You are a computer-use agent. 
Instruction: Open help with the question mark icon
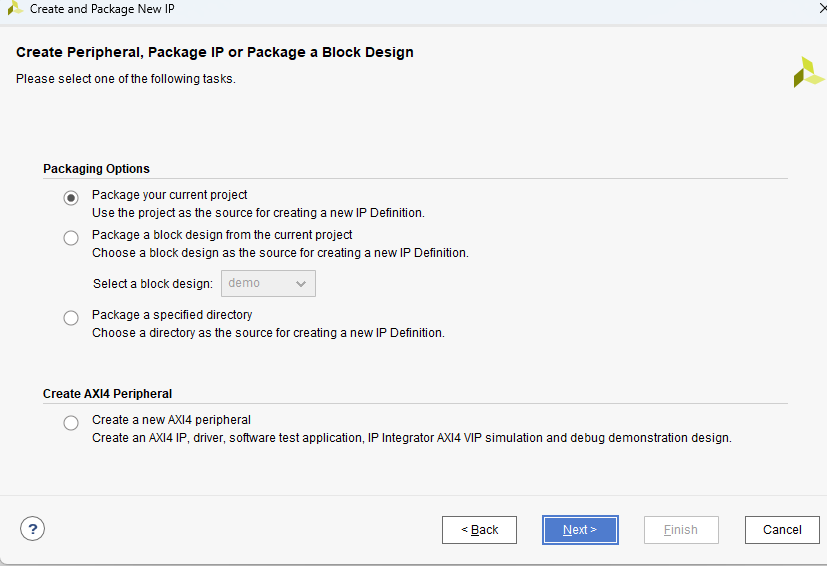click(x=33, y=529)
